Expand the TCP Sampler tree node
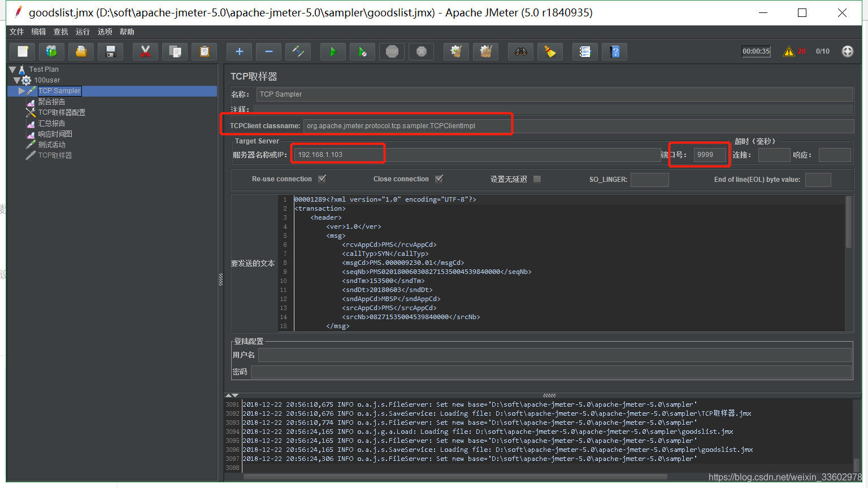 [21, 91]
